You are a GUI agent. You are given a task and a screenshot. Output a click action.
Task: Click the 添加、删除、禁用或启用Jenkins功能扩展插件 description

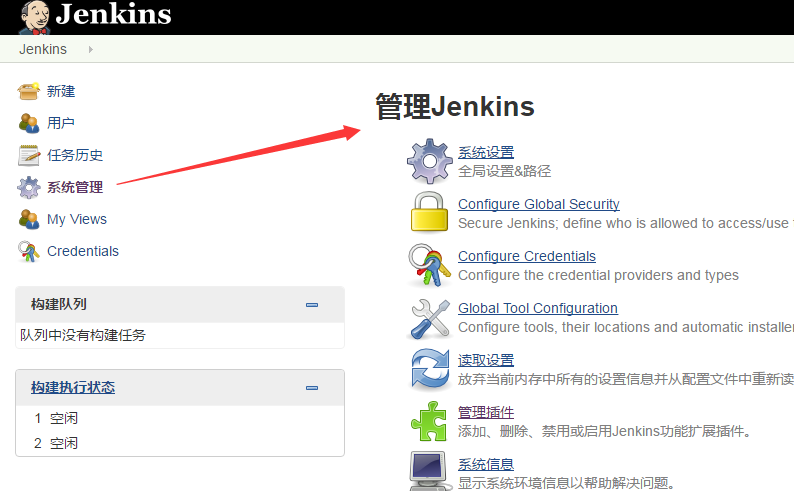click(x=605, y=431)
